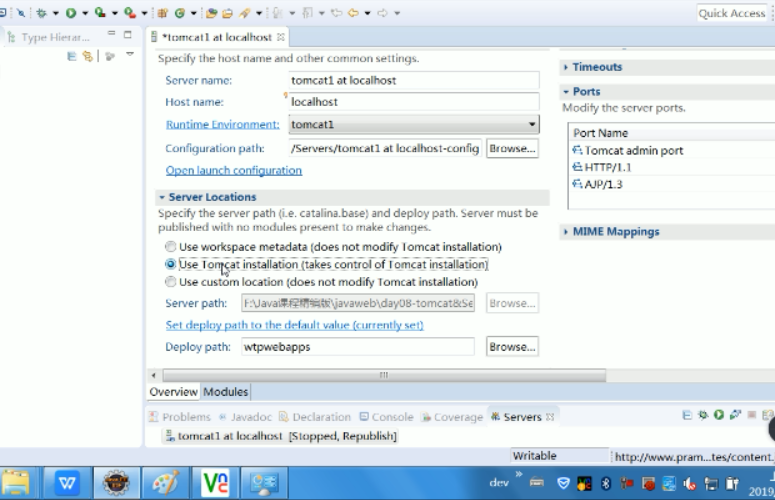Click the Next Annotation toolbar icon
The width and height of the screenshot is (775, 500).
[x=278, y=13]
